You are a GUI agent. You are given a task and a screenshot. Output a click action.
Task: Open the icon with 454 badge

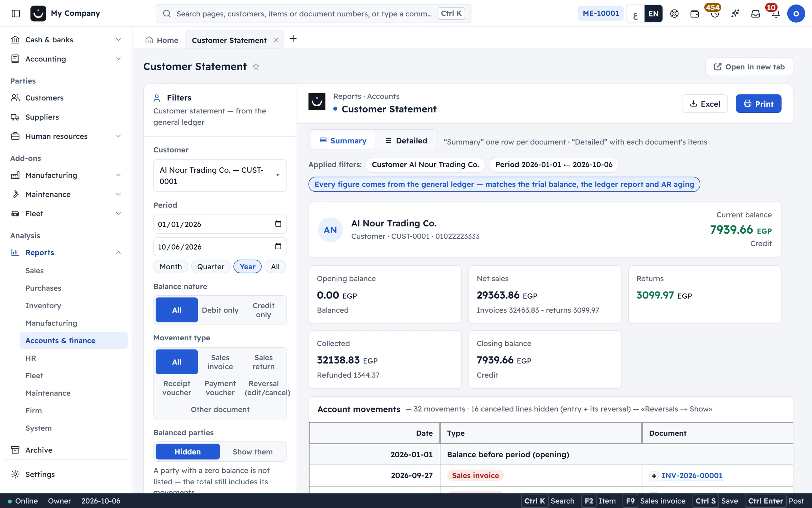(x=715, y=14)
